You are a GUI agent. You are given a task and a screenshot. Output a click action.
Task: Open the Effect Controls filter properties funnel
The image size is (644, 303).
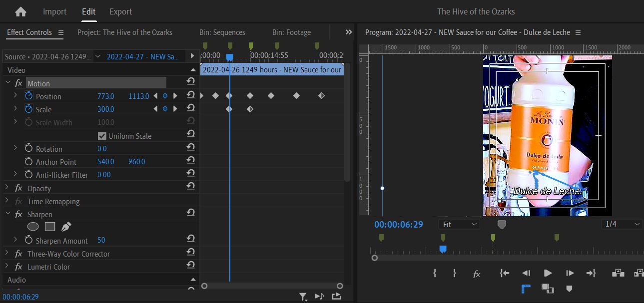pos(303,297)
